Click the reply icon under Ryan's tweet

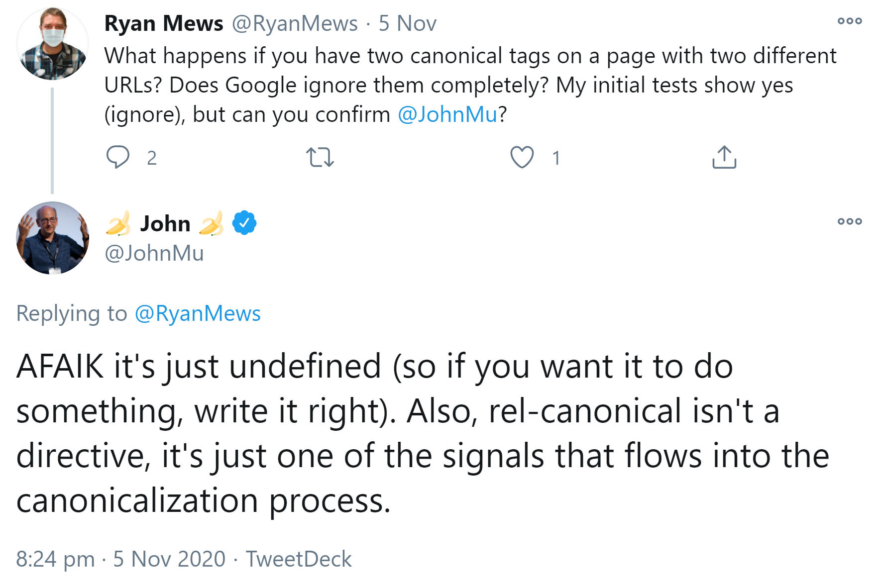coord(118,157)
